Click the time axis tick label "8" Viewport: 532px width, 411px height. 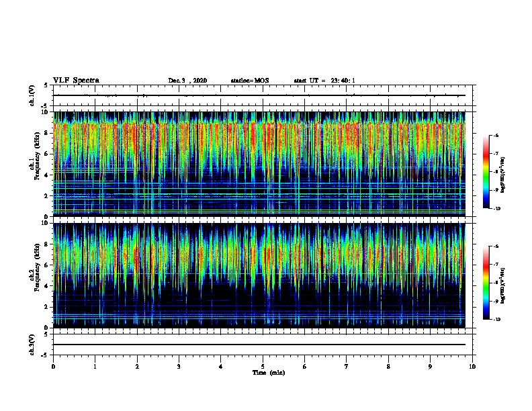388,367
